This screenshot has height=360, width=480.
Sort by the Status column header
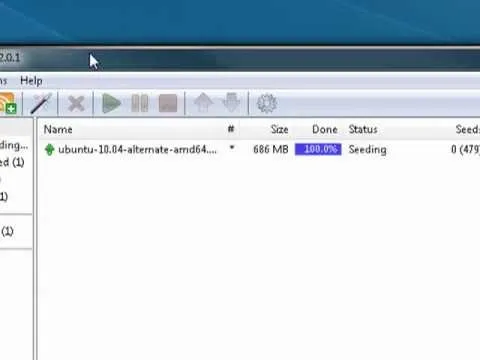point(363,129)
